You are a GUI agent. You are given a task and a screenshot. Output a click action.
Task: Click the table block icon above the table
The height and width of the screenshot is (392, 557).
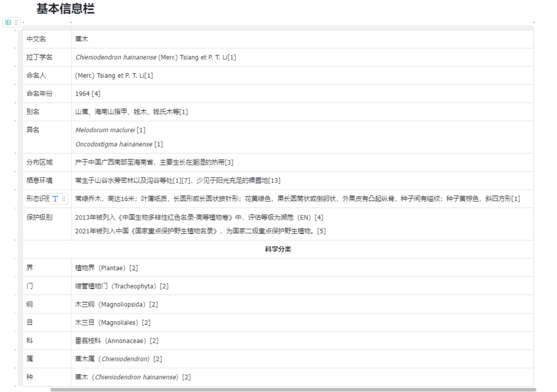8,22
